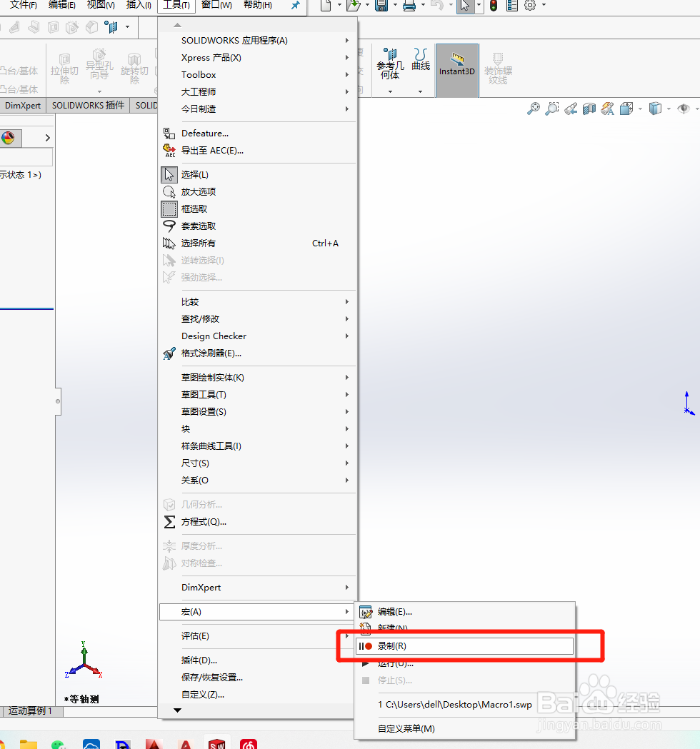Click Select All (选择所有)

[x=258, y=243]
